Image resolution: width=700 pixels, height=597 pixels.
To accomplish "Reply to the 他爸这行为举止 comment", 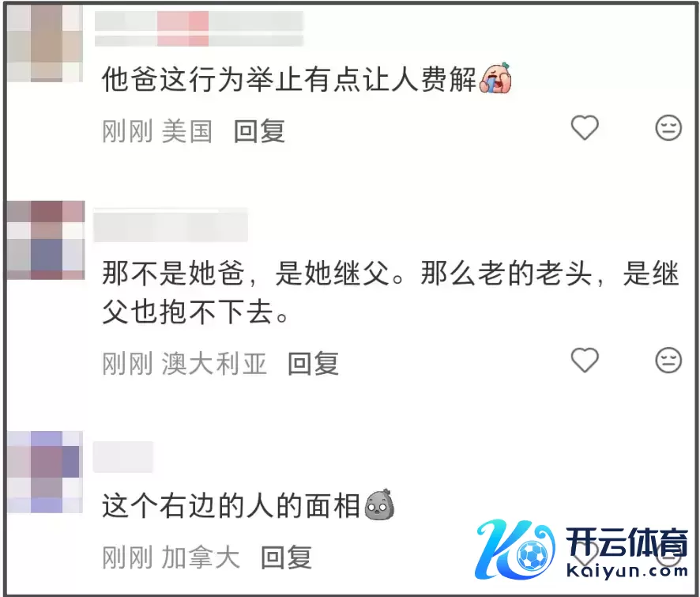I will click(x=259, y=131).
